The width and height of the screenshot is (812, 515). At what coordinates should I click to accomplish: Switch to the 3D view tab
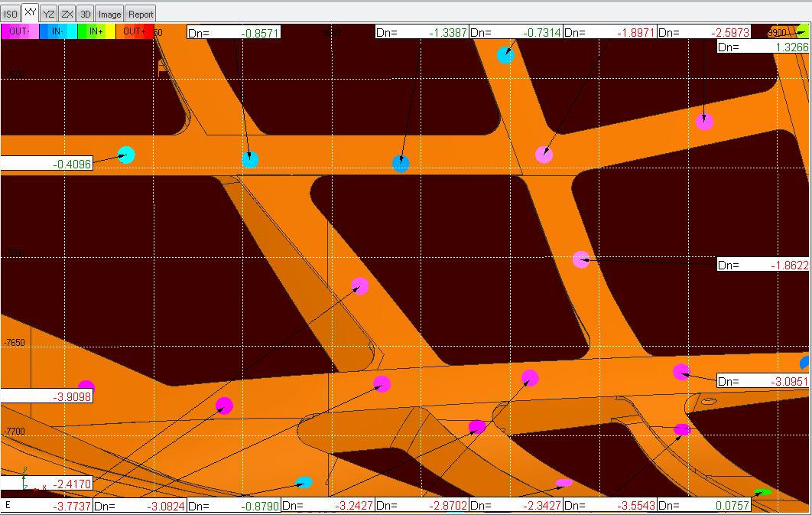[86, 14]
